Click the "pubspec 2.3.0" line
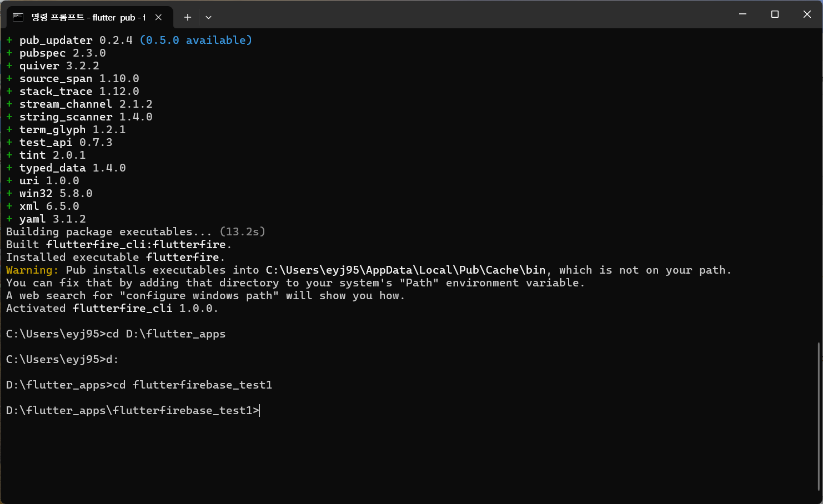Viewport: 823px width, 504px height. tap(56, 53)
